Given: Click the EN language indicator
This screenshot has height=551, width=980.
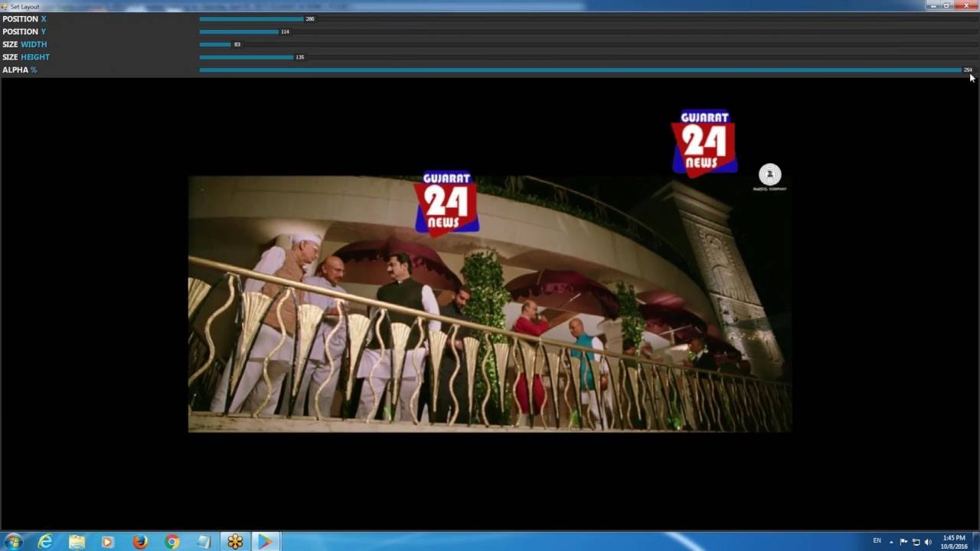Looking at the screenshot, I should pyautogui.click(x=877, y=541).
